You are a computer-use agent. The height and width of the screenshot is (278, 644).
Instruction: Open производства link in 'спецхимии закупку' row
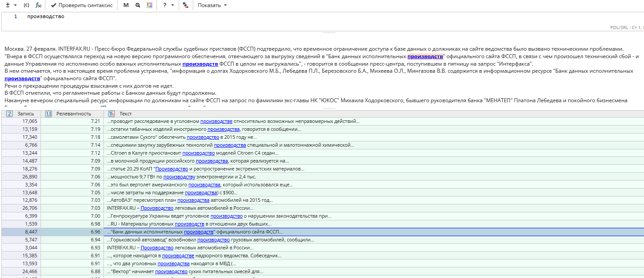(x=230, y=145)
